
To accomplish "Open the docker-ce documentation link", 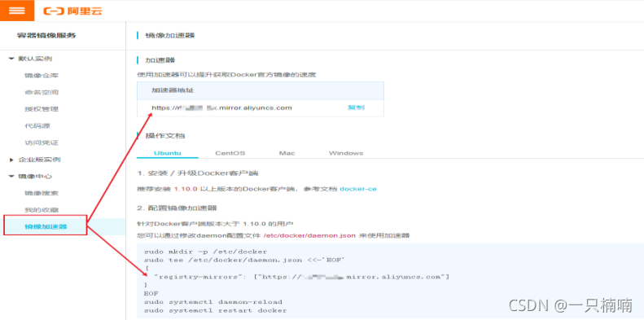I will (358, 189).
